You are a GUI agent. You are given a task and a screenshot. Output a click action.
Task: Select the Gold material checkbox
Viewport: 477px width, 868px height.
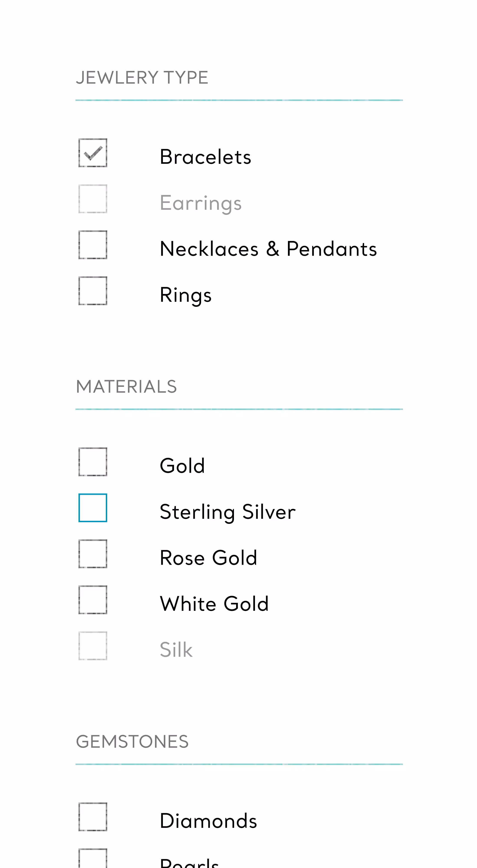tap(93, 462)
